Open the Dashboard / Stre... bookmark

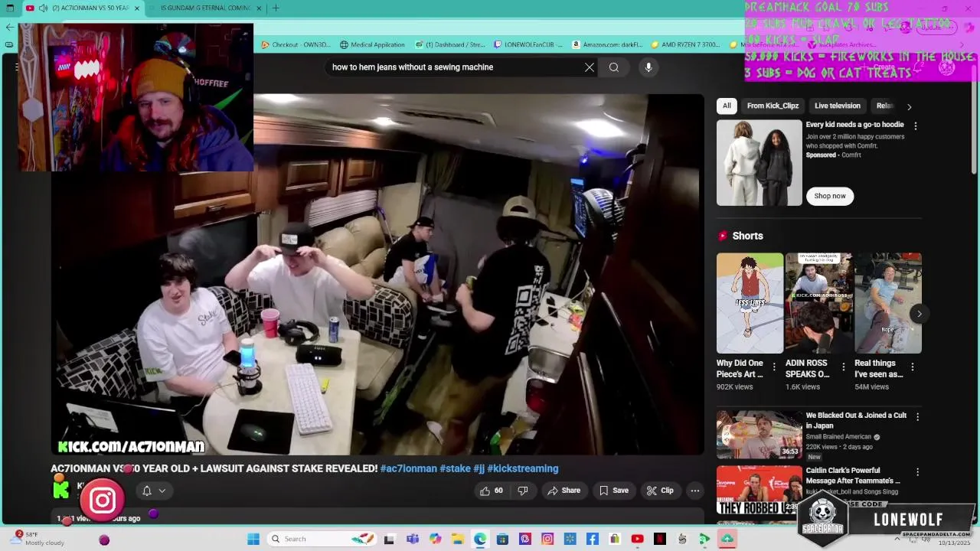point(450,44)
